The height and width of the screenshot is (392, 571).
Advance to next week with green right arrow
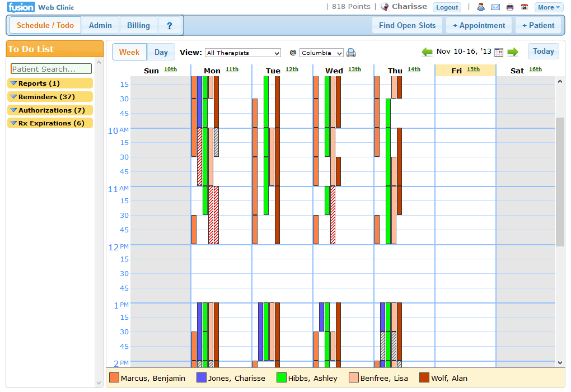click(x=513, y=52)
